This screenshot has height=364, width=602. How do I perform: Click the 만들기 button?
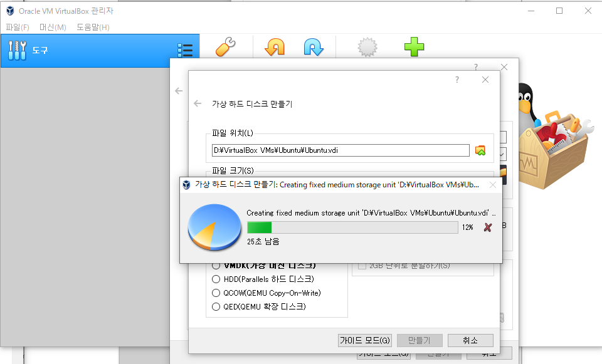[x=420, y=340]
